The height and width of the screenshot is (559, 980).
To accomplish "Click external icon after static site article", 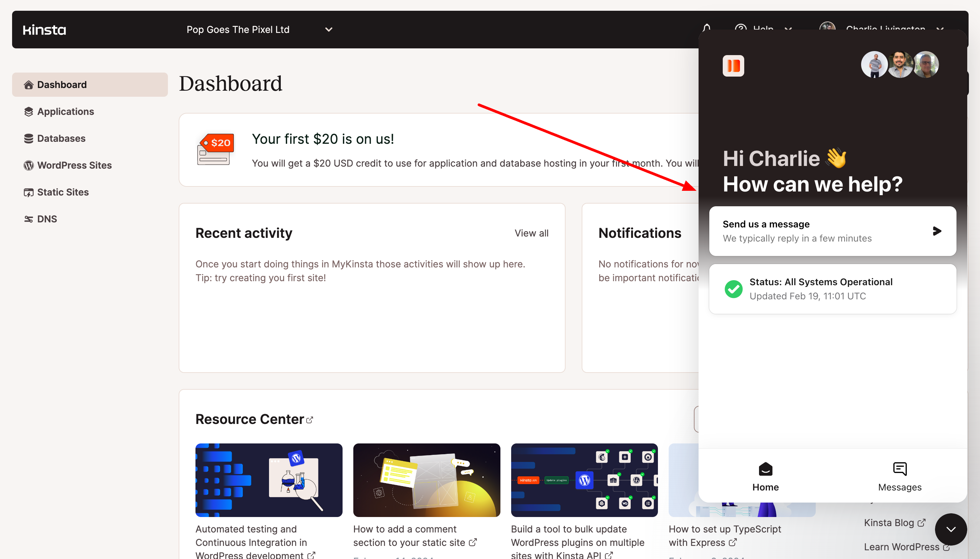I will (x=473, y=542).
